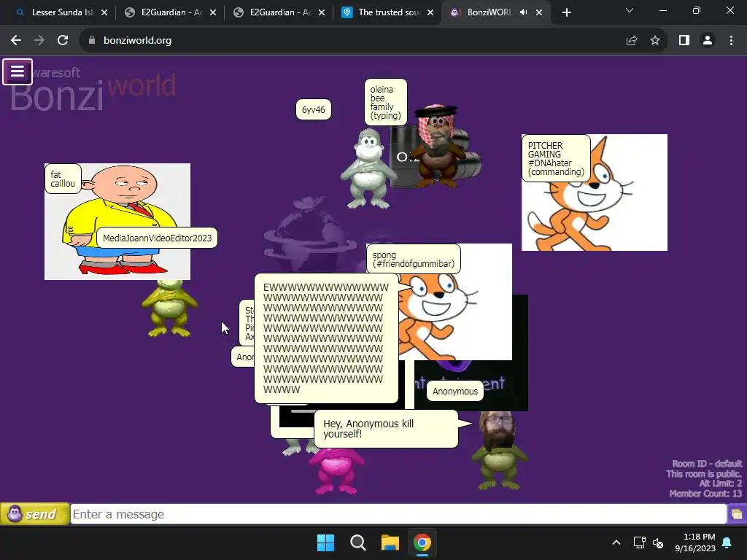Focus the Enter a message field
The image size is (747, 560).
click(398, 514)
